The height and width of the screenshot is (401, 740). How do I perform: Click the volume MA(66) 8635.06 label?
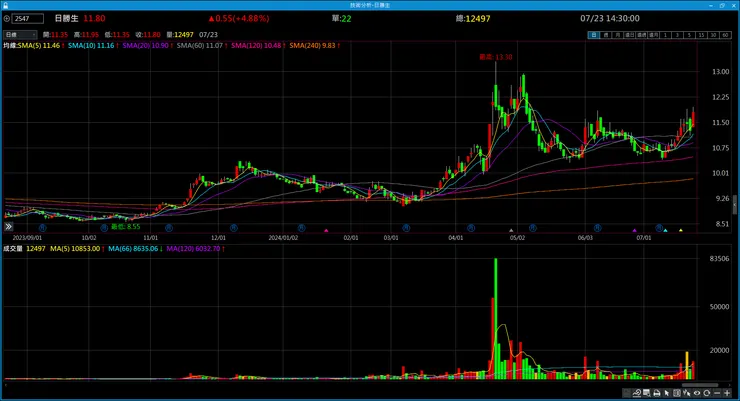tap(135, 249)
